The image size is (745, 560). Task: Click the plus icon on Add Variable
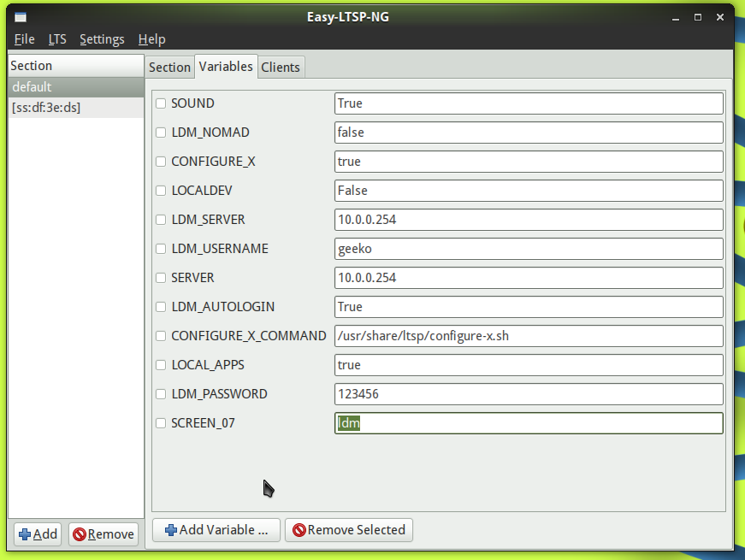point(171,530)
